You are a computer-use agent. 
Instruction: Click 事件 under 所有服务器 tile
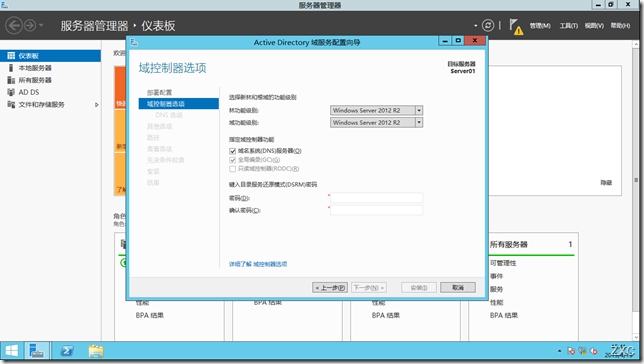(496, 276)
